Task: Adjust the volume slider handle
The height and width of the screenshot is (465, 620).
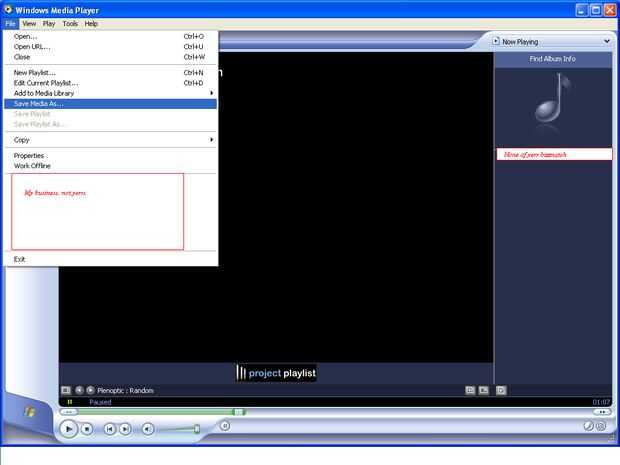Action: [x=197, y=429]
